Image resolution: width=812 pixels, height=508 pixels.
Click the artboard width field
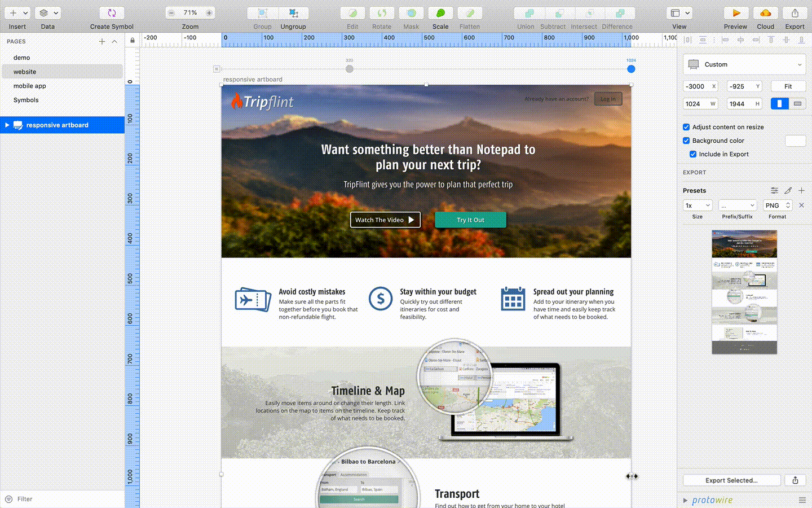coord(700,104)
